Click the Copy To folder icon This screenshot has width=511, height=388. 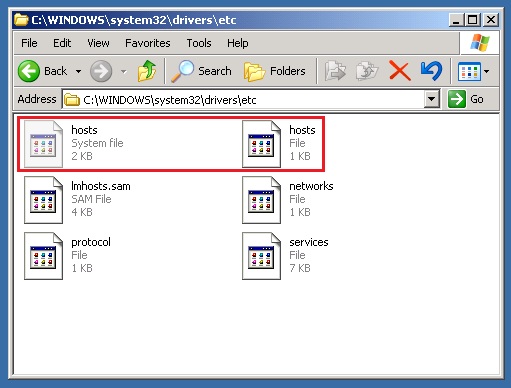point(367,71)
